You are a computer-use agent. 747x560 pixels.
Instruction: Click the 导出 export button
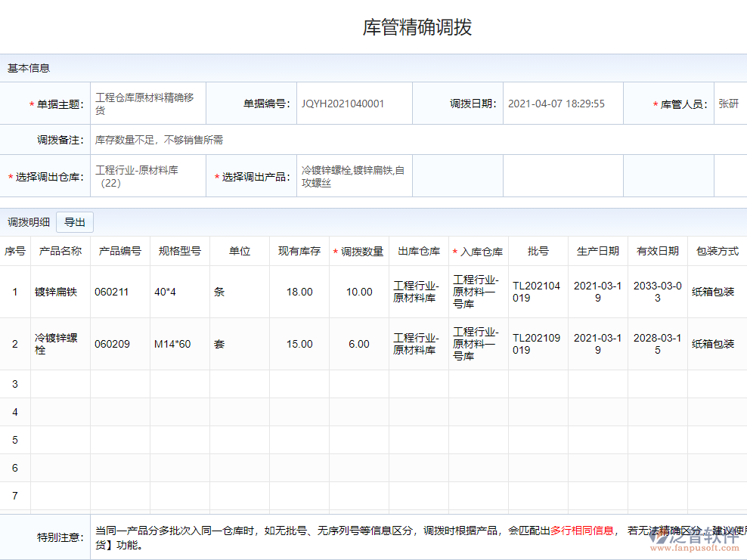(75, 222)
